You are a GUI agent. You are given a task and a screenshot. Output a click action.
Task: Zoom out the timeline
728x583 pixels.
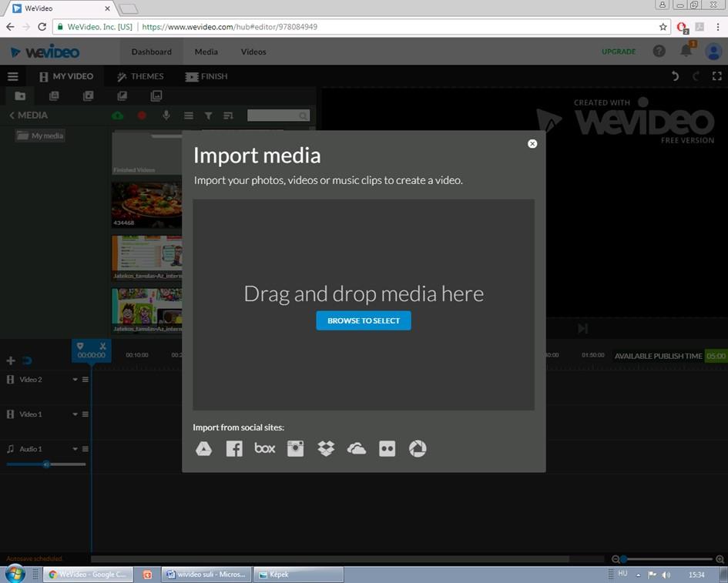(x=616, y=559)
